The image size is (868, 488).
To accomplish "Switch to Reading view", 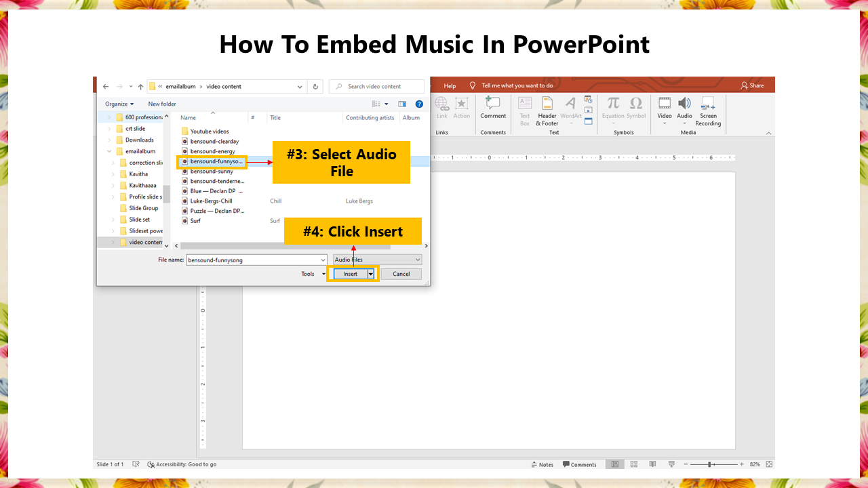I will (652, 464).
